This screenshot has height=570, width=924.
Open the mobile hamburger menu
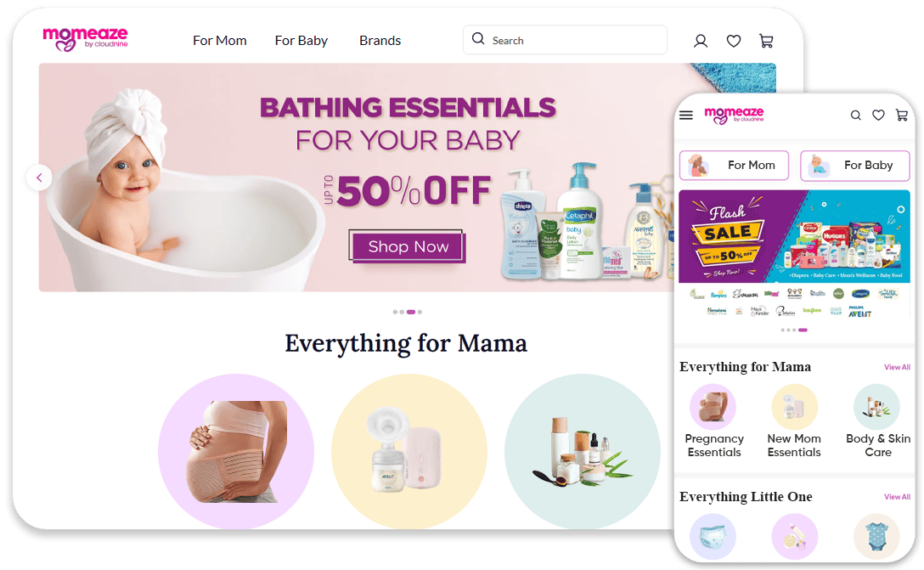pos(686,115)
